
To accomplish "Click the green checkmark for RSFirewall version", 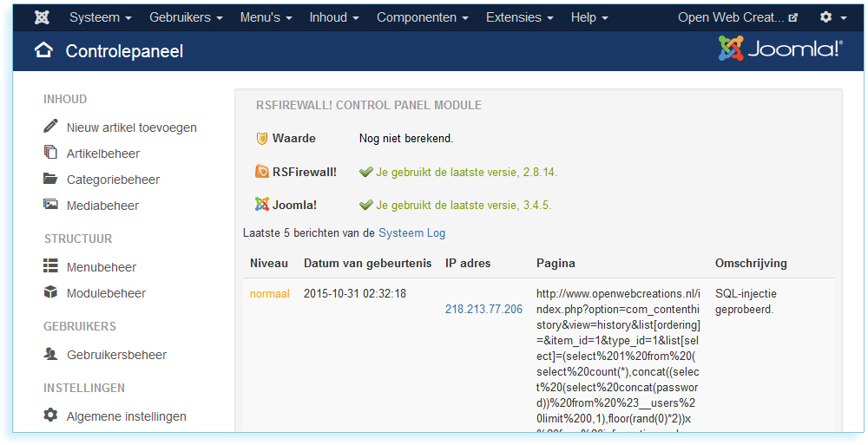I will pyautogui.click(x=366, y=172).
